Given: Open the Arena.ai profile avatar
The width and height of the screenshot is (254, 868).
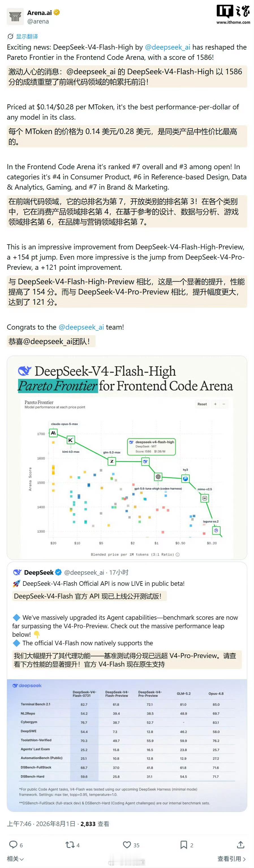Looking at the screenshot, I should pyautogui.click(x=15, y=16).
